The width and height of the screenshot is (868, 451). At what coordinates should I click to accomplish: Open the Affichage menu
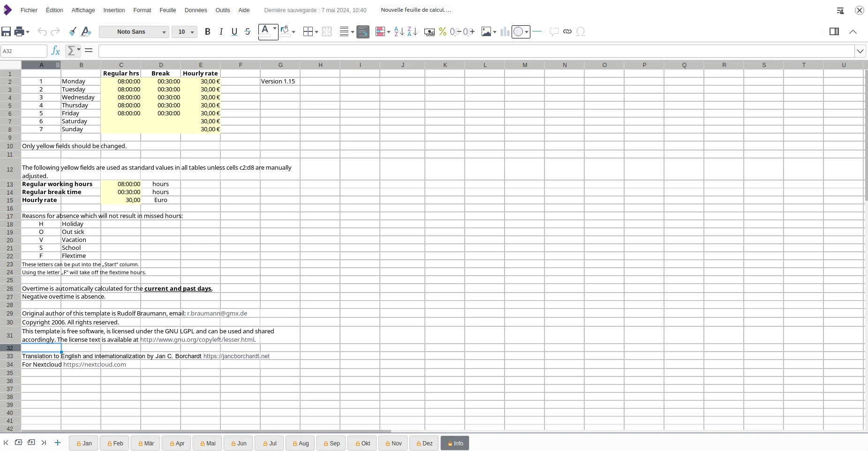[x=83, y=10]
